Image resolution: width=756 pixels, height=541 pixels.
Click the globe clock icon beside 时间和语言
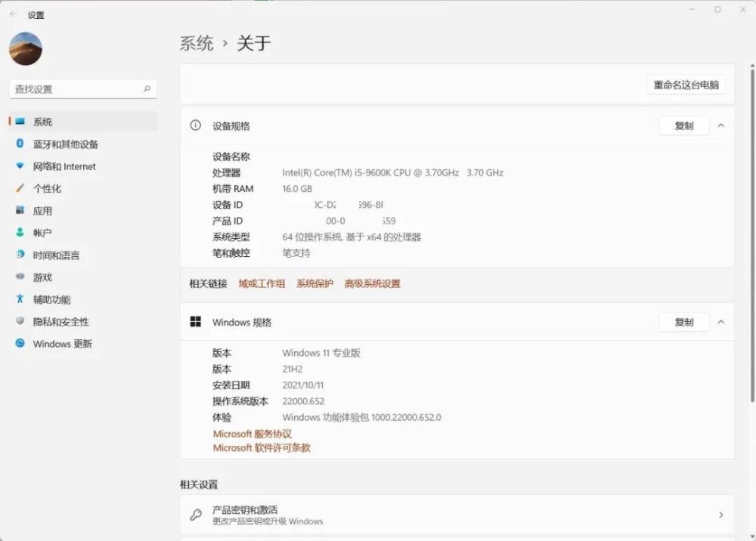[x=20, y=255]
